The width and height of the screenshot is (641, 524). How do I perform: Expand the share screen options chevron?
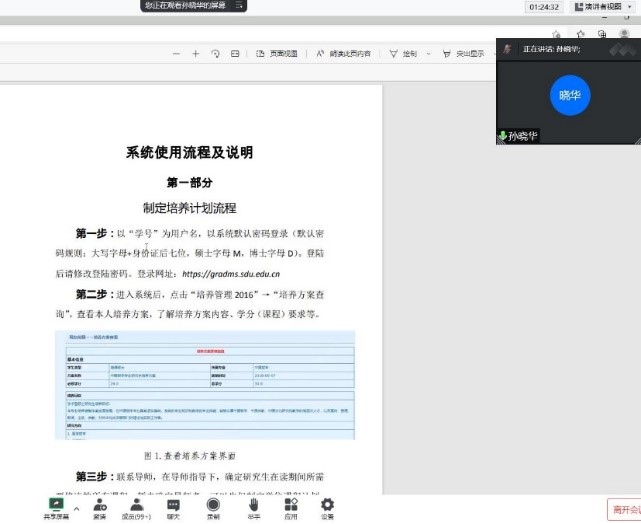pyautogui.click(x=76, y=509)
